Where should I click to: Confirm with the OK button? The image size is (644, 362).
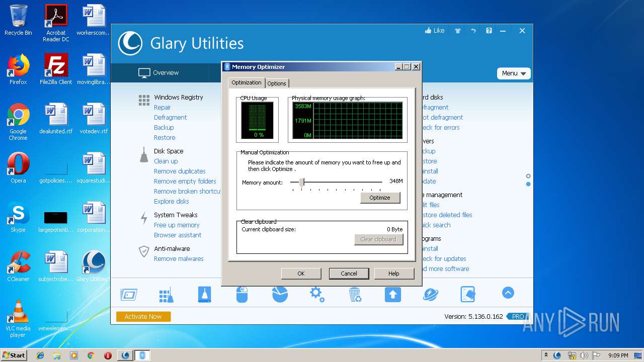301,274
